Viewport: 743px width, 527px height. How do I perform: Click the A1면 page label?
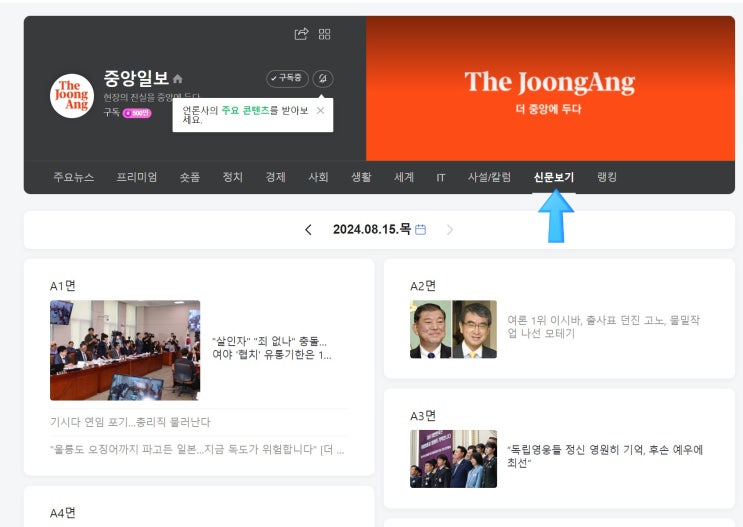pyautogui.click(x=63, y=286)
